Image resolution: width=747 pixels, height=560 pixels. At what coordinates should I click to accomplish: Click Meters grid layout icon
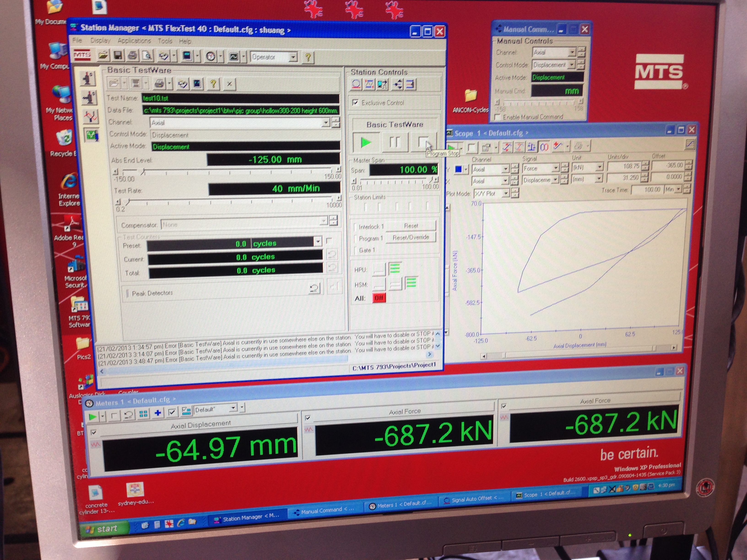pyautogui.click(x=143, y=414)
